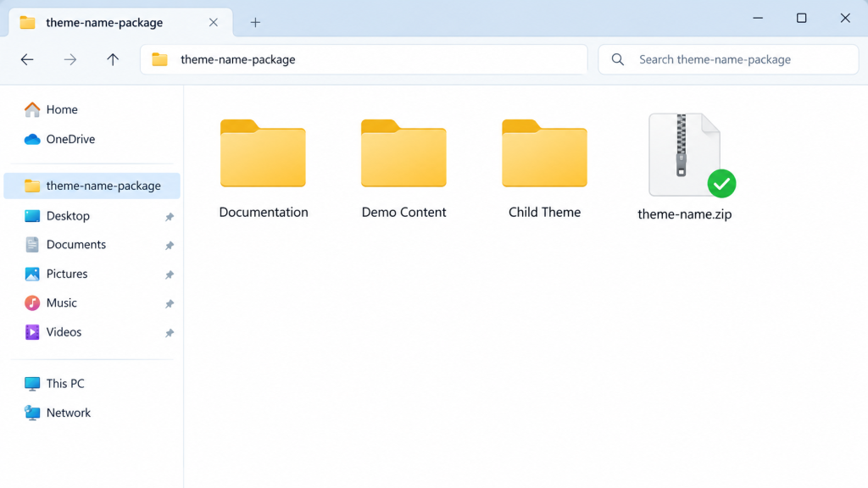Go forward with the right arrow
Viewport: 868px width, 488px height.
click(x=70, y=59)
